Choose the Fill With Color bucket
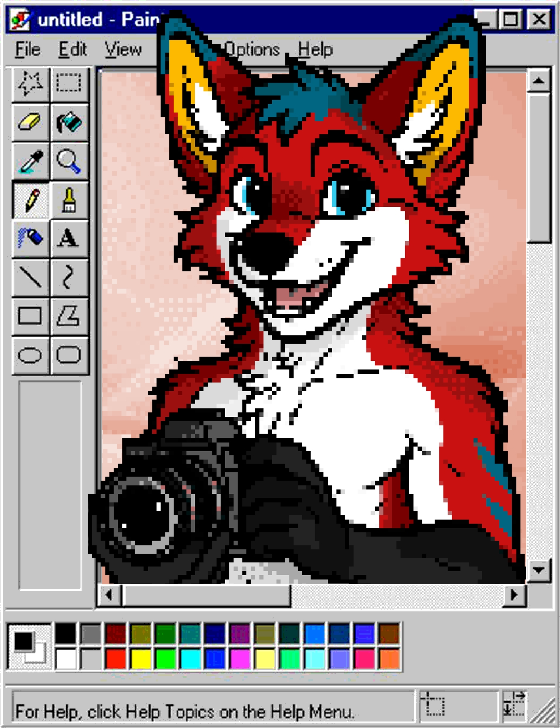This screenshot has width=560, height=728. point(69,122)
